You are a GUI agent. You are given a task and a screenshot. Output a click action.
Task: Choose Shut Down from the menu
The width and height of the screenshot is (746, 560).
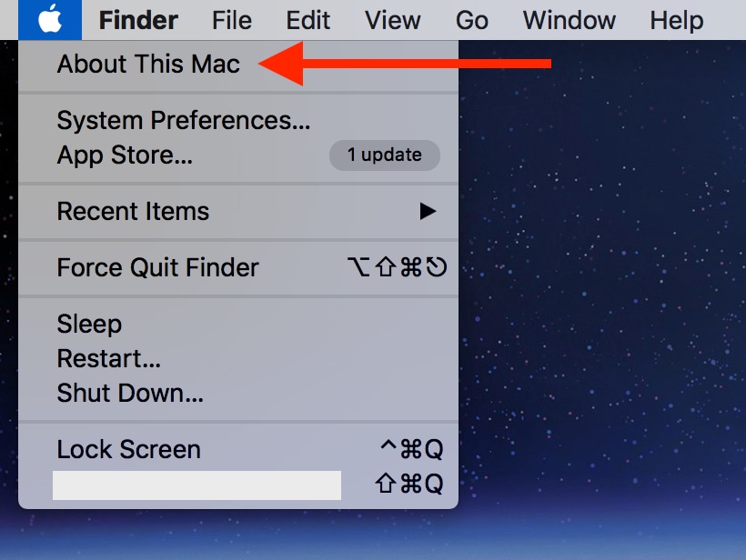(x=130, y=394)
